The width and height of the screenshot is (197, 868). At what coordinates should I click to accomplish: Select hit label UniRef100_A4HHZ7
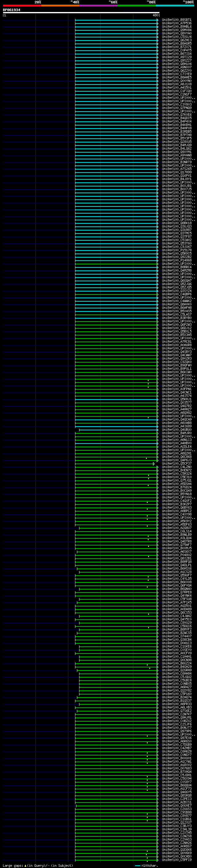pyautogui.click(x=176, y=409)
